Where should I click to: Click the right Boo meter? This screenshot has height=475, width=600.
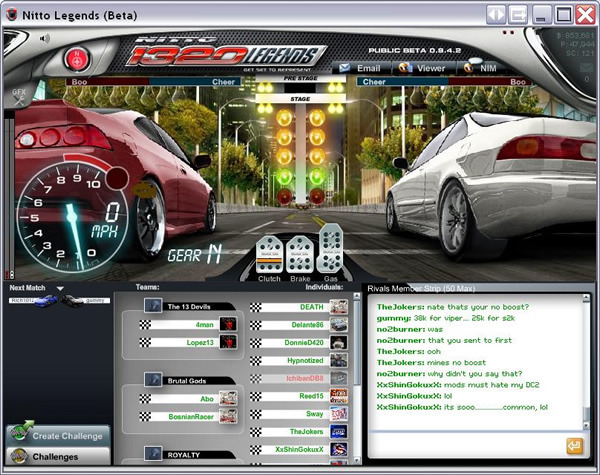[490, 82]
